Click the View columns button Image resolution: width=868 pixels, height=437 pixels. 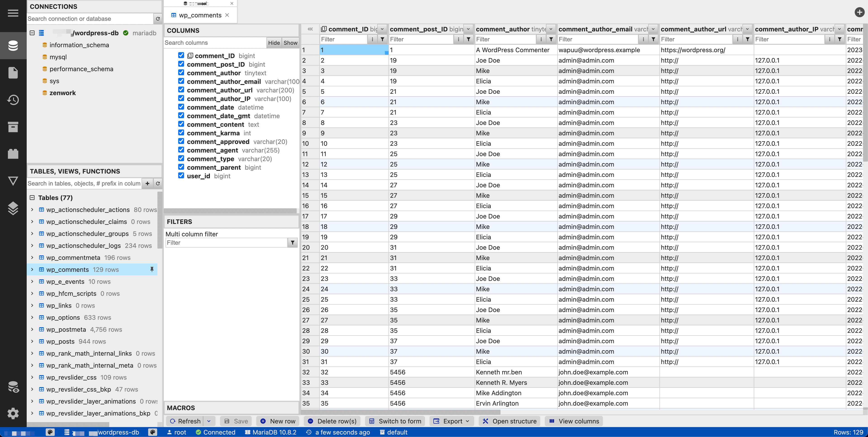(x=574, y=421)
